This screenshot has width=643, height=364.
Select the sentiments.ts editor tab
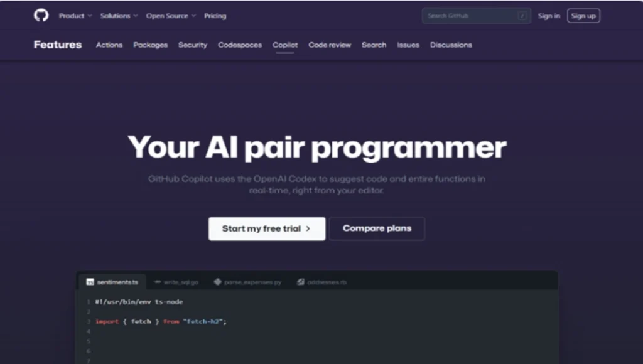tap(112, 282)
